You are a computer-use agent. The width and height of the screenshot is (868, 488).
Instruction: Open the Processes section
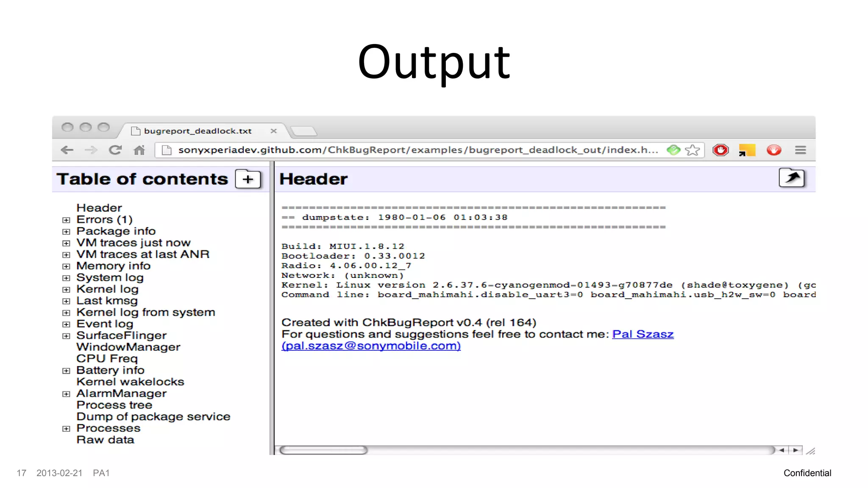(108, 428)
